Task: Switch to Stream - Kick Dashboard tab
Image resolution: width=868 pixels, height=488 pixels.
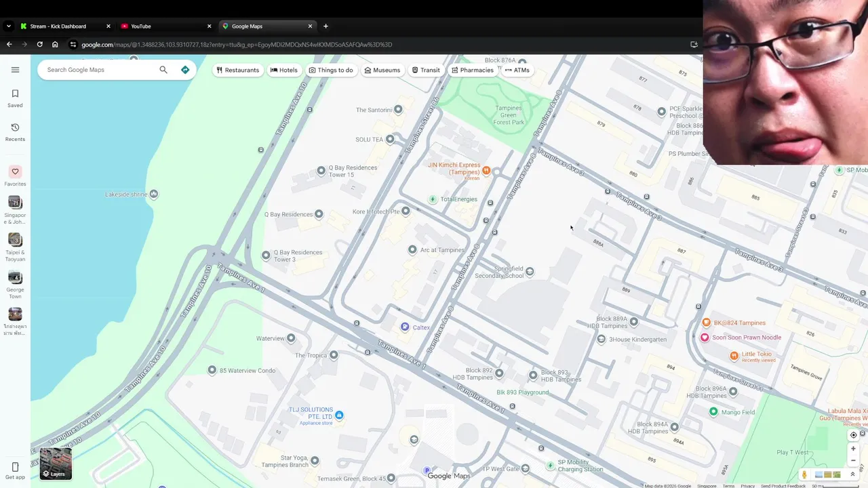Action: [x=64, y=26]
